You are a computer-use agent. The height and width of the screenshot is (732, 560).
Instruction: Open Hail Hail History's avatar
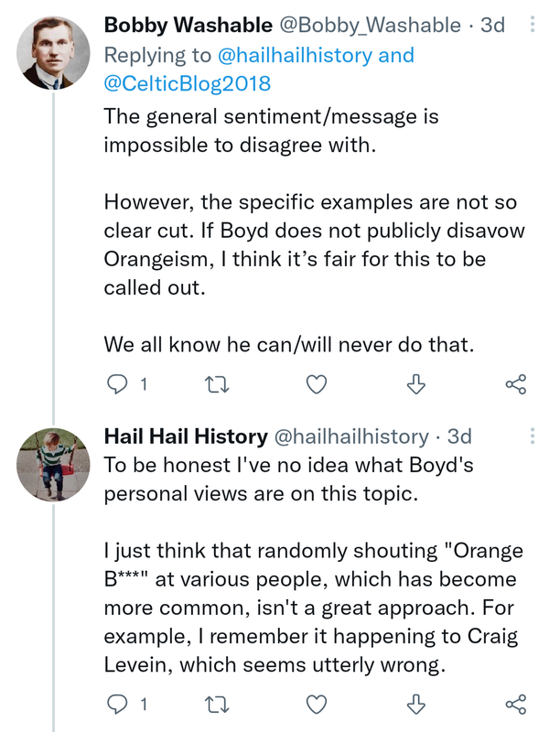53,463
